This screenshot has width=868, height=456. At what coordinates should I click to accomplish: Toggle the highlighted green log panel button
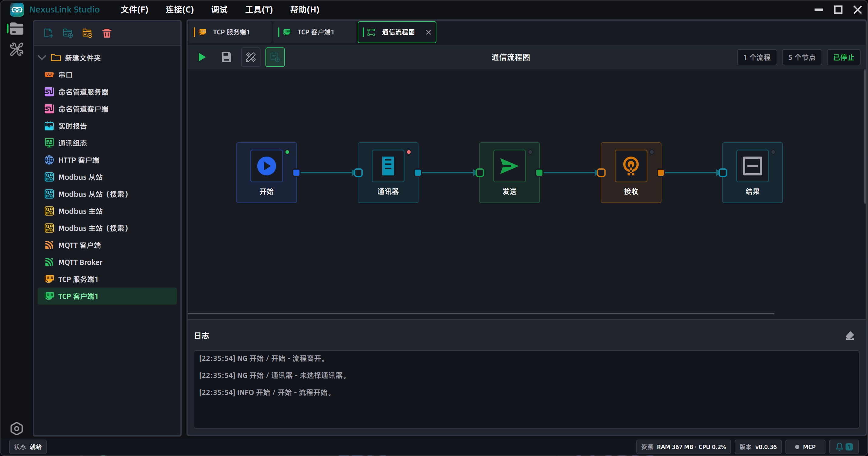(275, 57)
